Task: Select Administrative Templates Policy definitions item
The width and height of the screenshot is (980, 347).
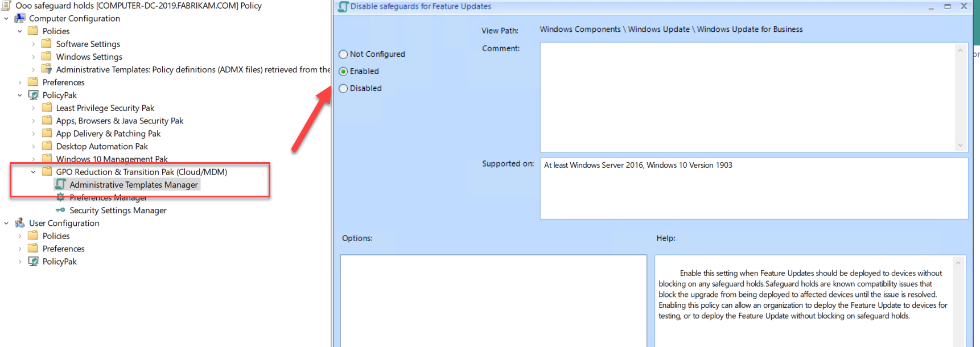Action: click(x=193, y=69)
